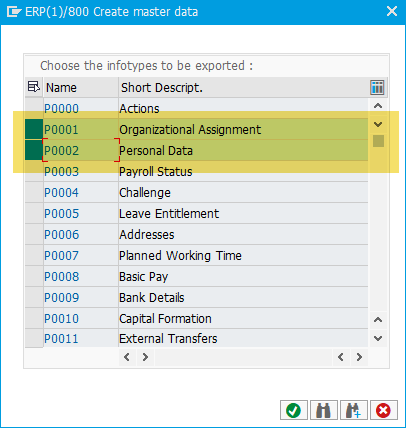Click the bottom scroll-down chevron of list

click(378, 338)
